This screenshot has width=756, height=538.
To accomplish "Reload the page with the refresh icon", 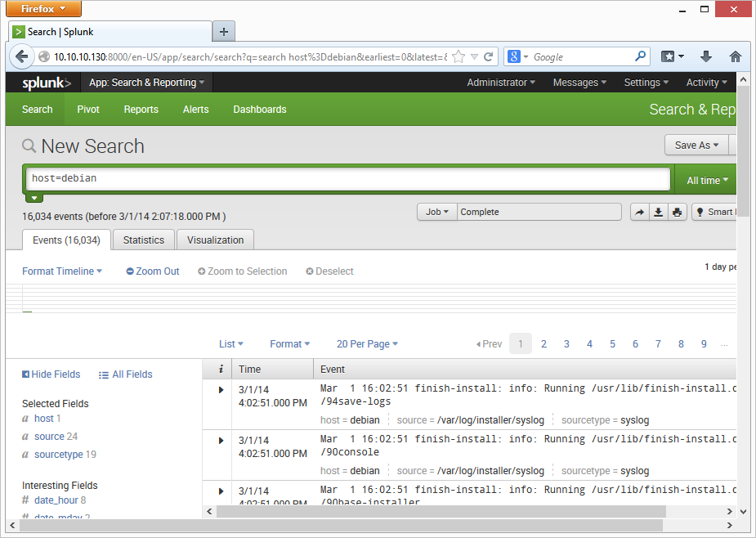I will pos(489,57).
